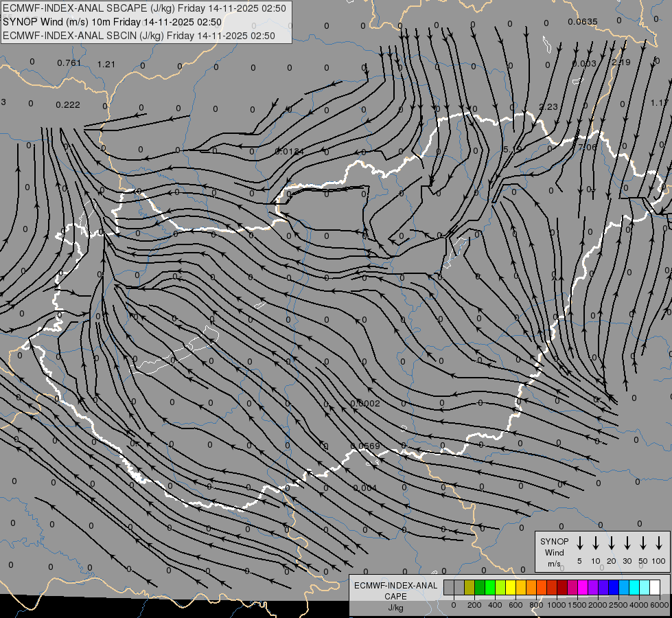Click the 4000 tick label on CAPE scale
This screenshot has height=618, width=672.
pyautogui.click(x=639, y=605)
